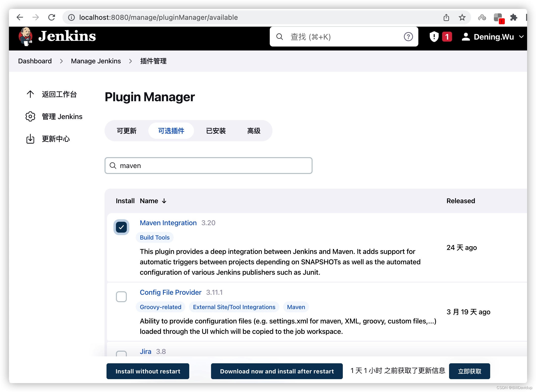The height and width of the screenshot is (392, 536).
Task: Click Download now and install after restart
Action: coord(277,371)
